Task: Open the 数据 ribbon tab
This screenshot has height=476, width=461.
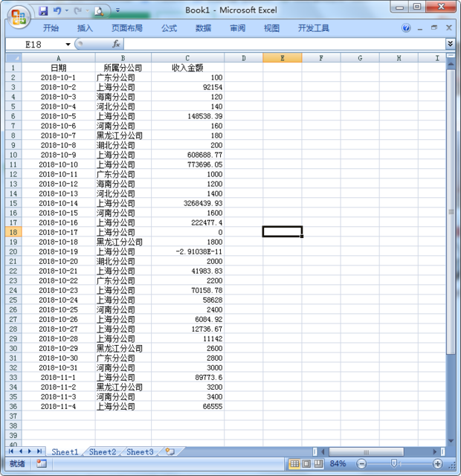Action: point(203,28)
